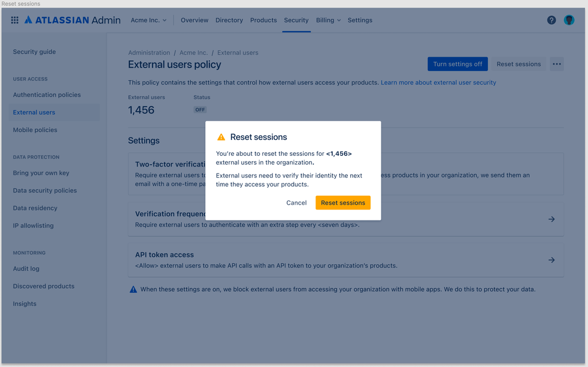This screenshot has width=588, height=367.
Task: Click the Turn settings off button
Action: click(457, 64)
